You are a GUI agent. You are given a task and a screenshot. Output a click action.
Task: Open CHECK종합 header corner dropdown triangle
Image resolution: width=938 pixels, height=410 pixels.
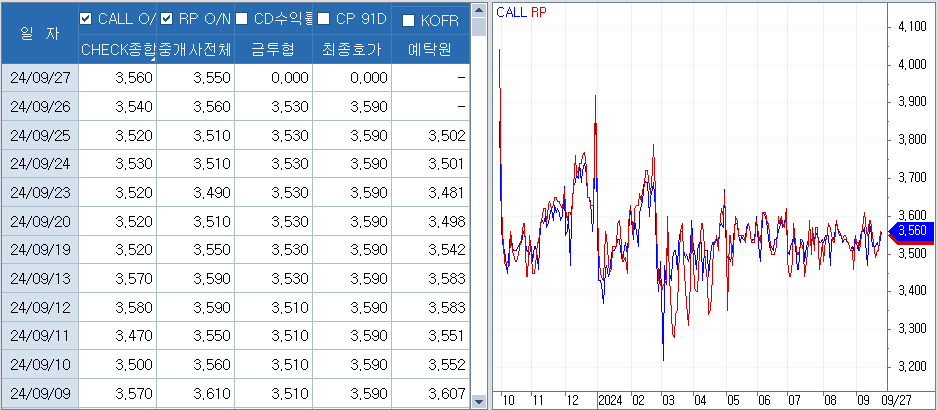pos(152,59)
